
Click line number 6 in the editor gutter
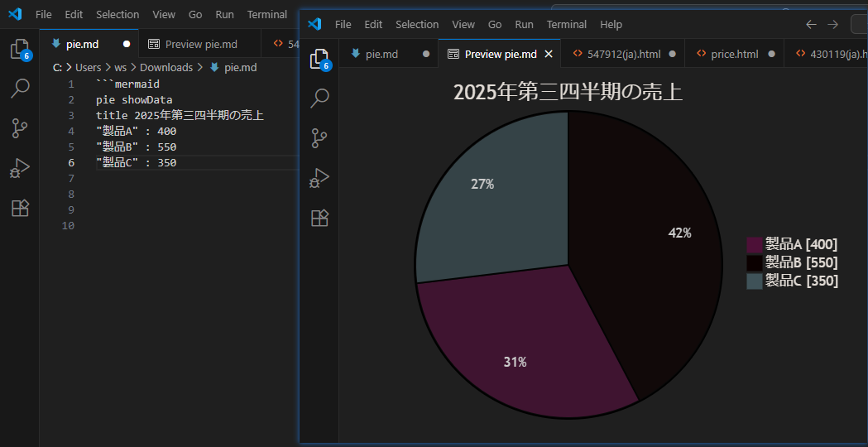(71, 163)
